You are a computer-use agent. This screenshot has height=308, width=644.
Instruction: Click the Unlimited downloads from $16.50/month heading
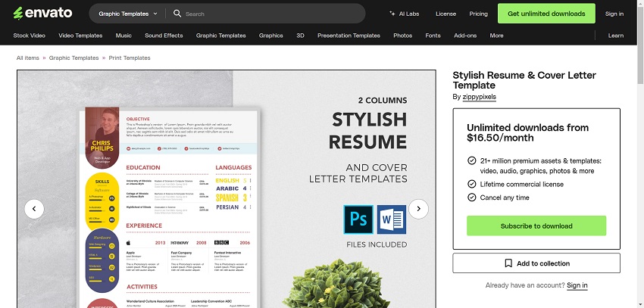point(528,132)
